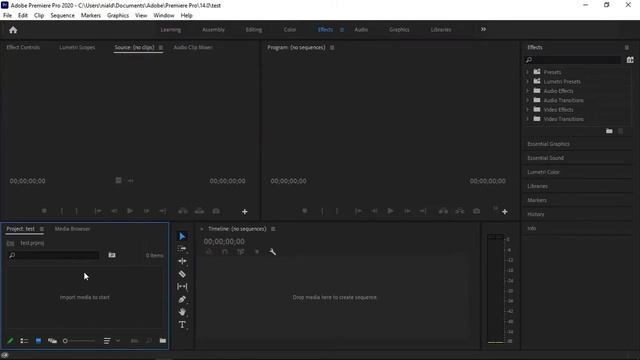Open Timeline Display Settings wrench

point(273,252)
